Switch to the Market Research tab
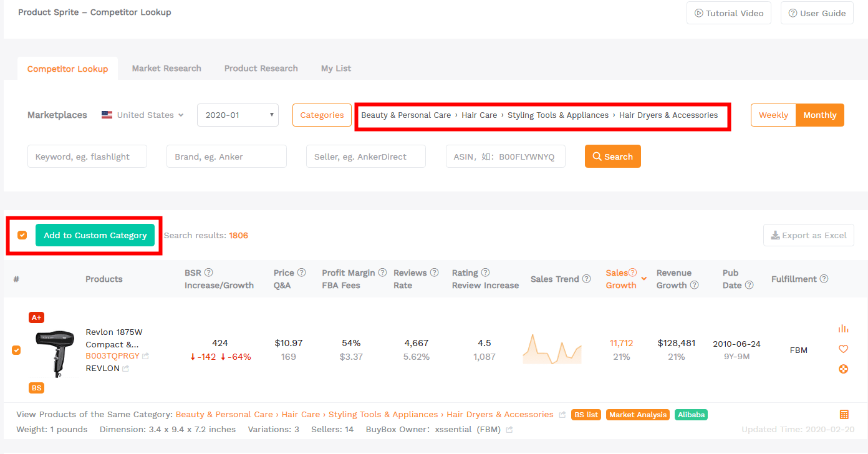 click(x=166, y=68)
